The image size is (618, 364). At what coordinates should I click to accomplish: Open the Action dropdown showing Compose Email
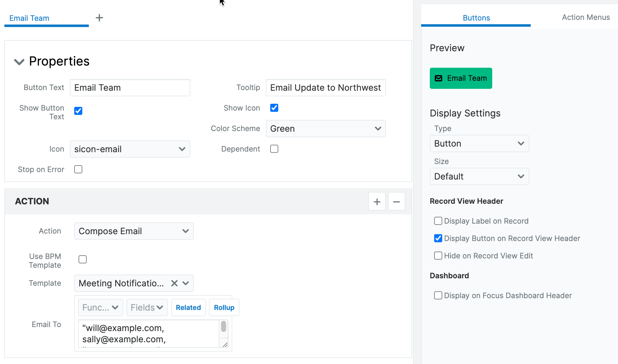134,231
